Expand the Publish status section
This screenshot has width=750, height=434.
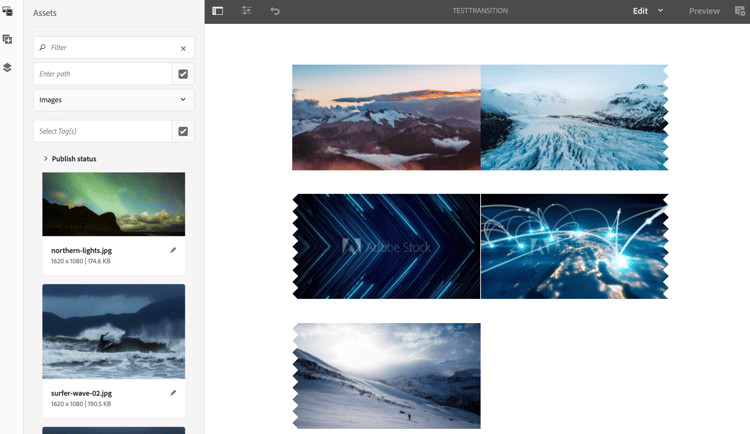point(70,159)
